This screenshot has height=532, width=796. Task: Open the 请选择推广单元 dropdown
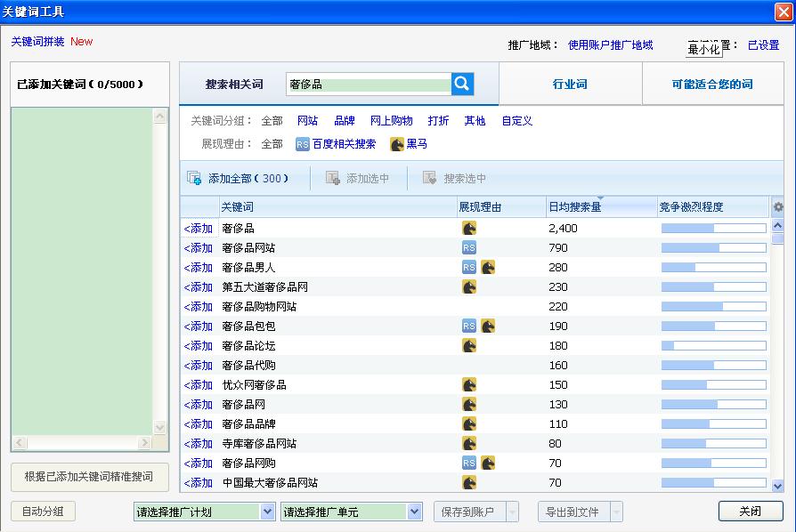coord(414,512)
